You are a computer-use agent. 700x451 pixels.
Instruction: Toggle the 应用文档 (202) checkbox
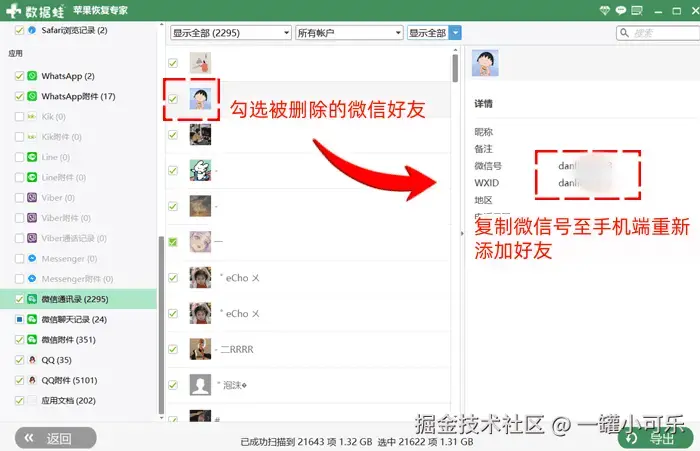point(19,401)
